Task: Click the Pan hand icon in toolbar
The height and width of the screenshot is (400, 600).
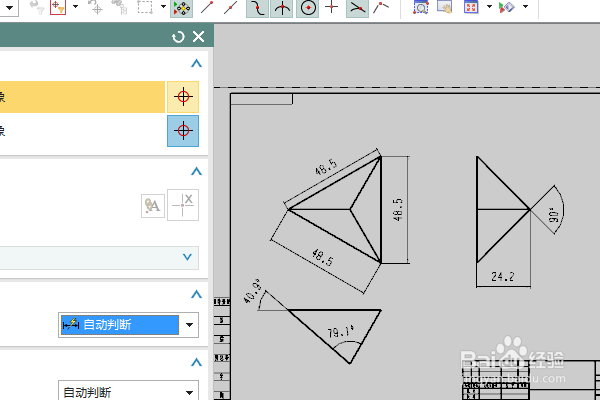Action: click(445, 7)
